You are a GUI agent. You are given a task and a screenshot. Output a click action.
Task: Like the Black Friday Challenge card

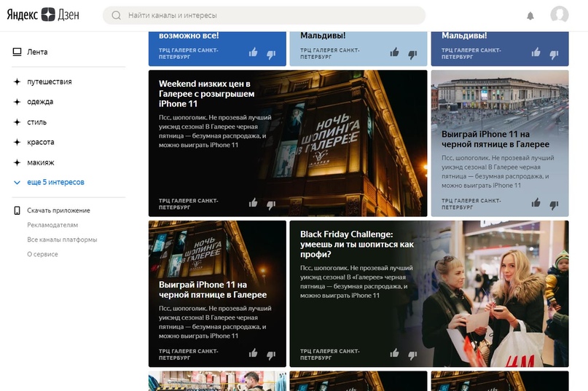click(394, 353)
